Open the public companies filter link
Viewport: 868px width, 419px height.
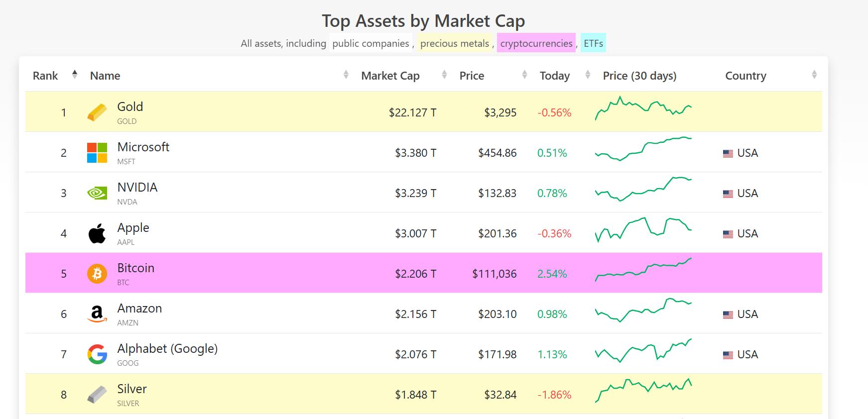[x=371, y=43]
